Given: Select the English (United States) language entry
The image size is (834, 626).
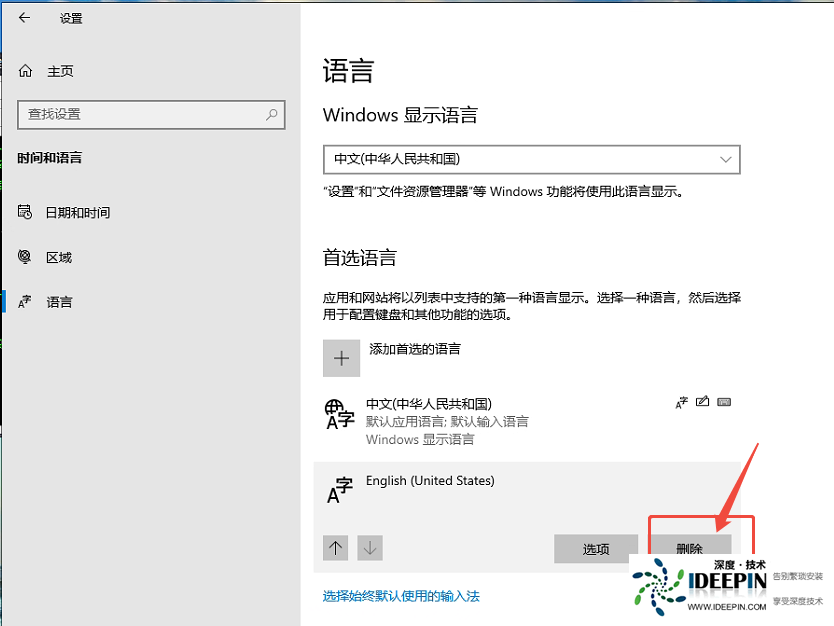Looking at the screenshot, I should tap(430, 481).
